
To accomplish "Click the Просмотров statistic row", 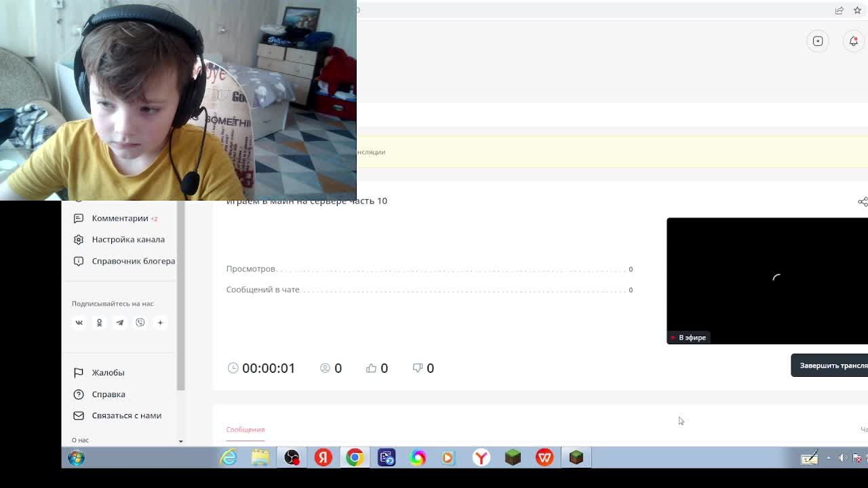I will coord(429,269).
